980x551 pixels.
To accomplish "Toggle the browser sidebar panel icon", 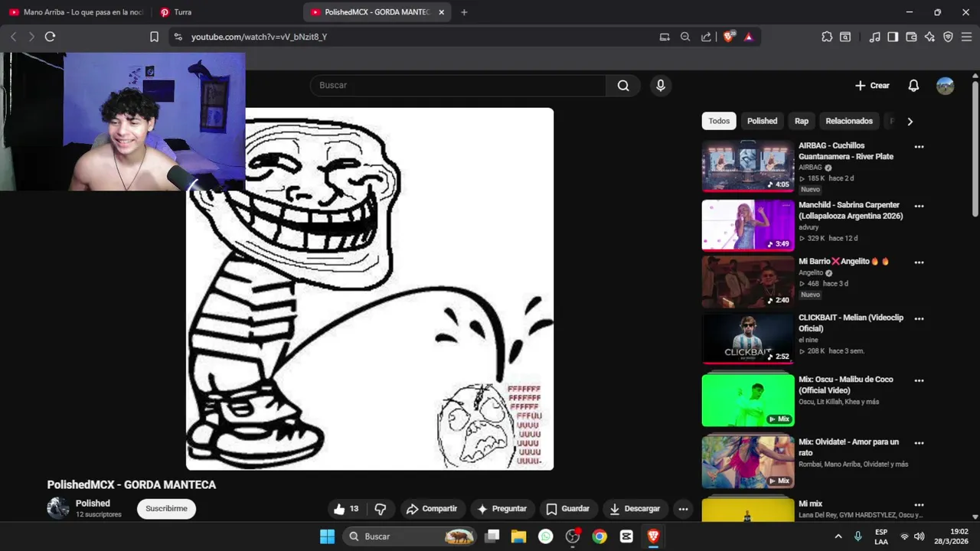I will 893,37.
